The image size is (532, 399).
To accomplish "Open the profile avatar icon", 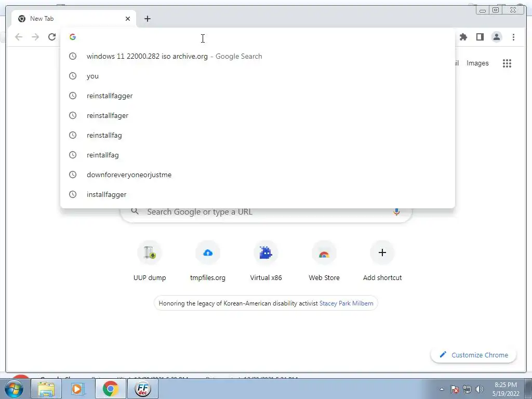I will tap(496, 37).
